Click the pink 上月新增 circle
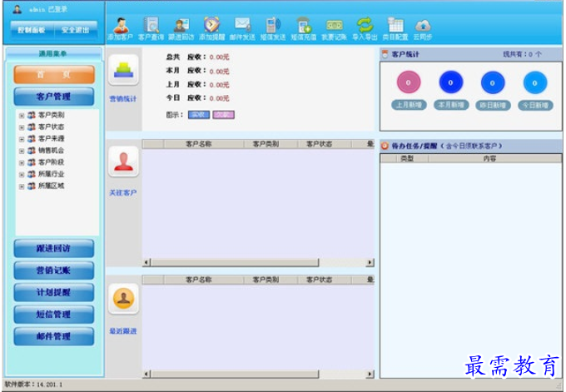The height and width of the screenshot is (392, 566). point(409,82)
